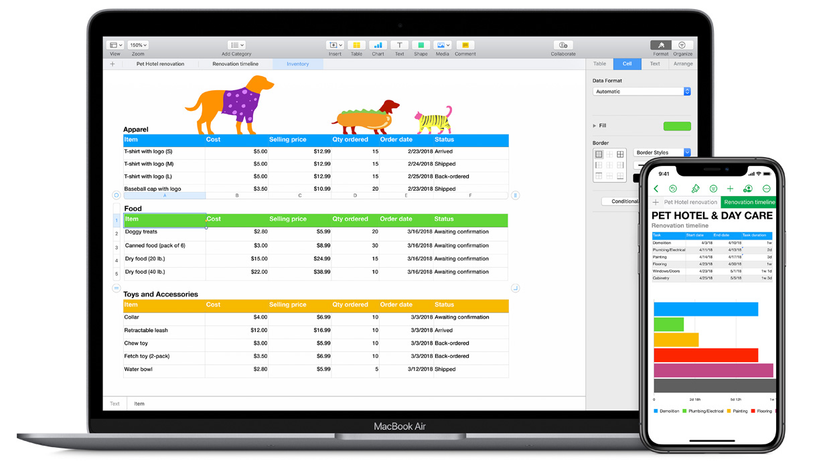Click the Apparel table title
Screen dimensions: 825x475
[x=136, y=129]
